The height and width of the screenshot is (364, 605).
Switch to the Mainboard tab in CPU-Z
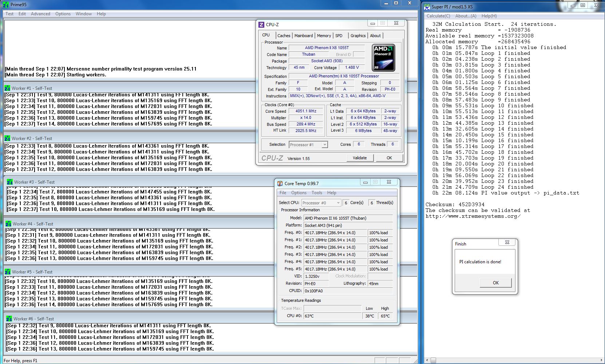pos(304,36)
